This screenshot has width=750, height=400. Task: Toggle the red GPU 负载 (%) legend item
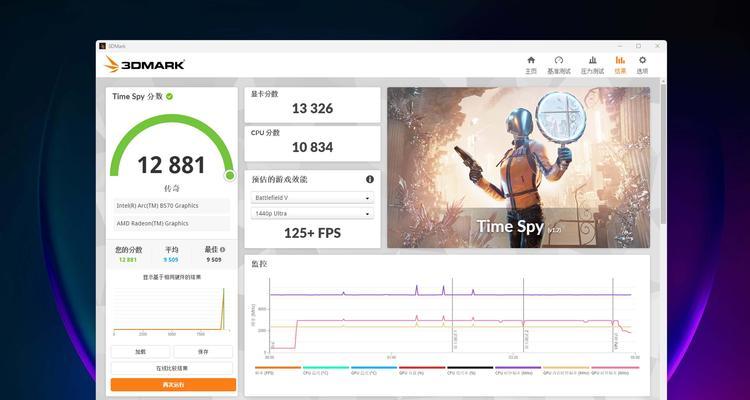coord(422,370)
